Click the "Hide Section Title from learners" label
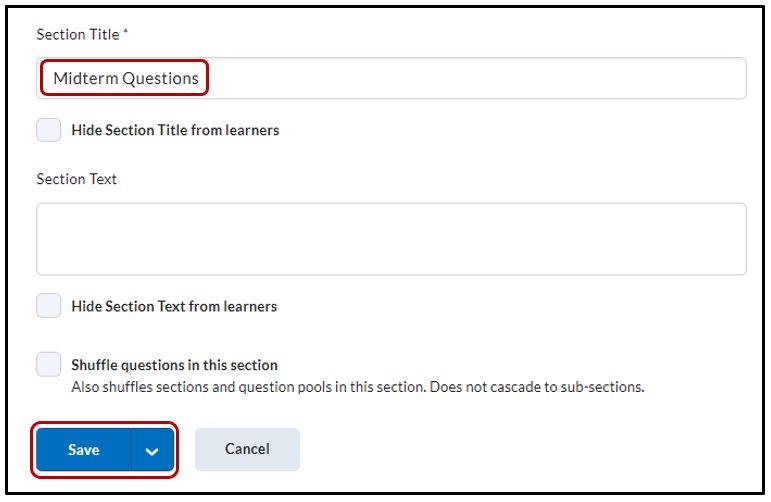 pos(175,130)
